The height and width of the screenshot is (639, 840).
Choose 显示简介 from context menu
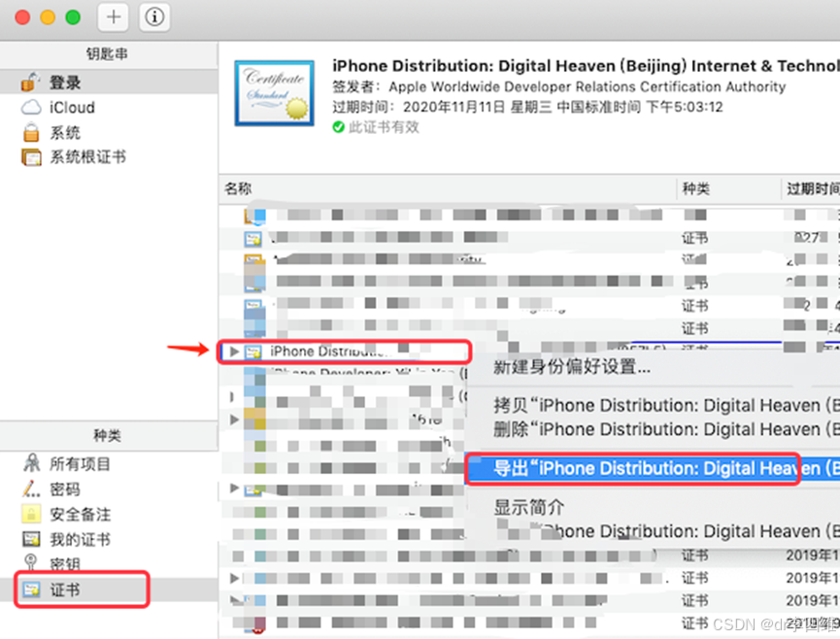click(528, 507)
